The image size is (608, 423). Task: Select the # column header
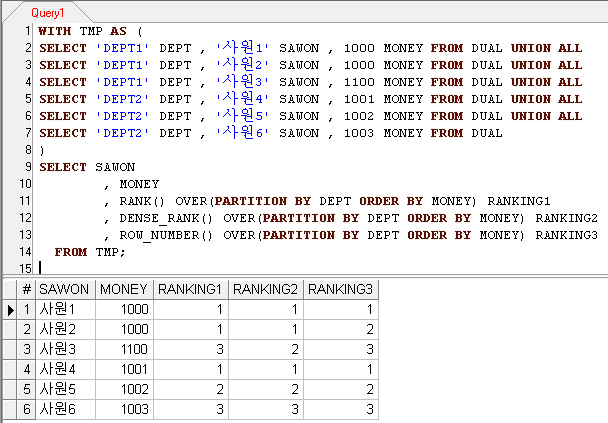tap(26, 289)
